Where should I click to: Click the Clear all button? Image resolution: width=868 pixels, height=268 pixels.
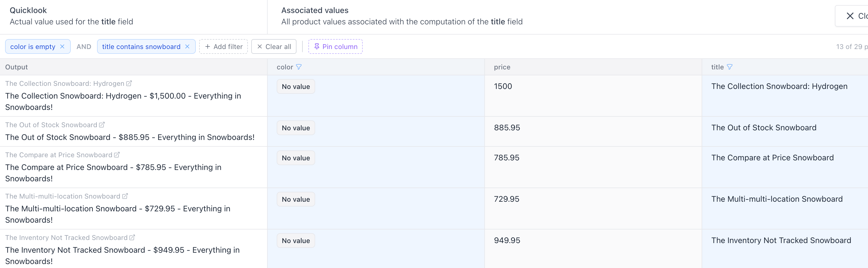[274, 46]
